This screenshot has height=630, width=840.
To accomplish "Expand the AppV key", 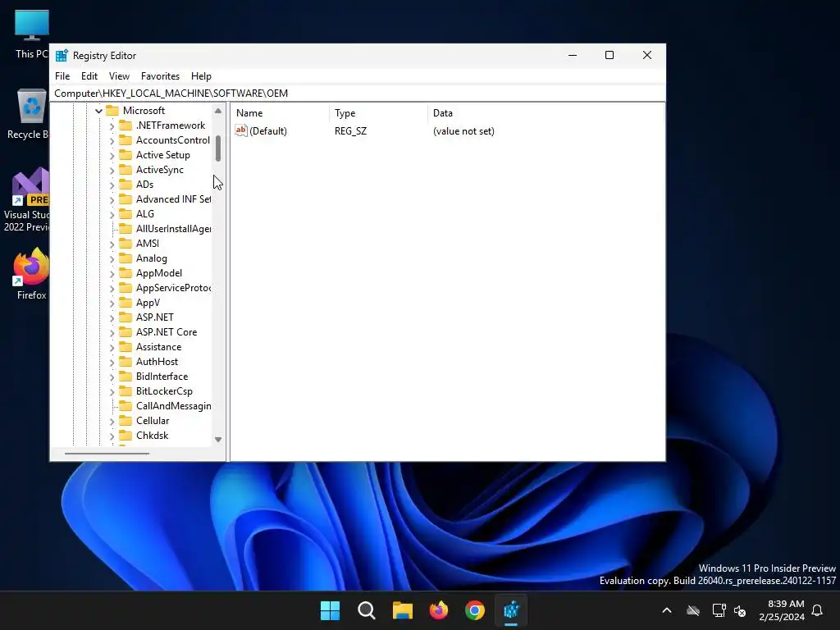I will [112, 304].
